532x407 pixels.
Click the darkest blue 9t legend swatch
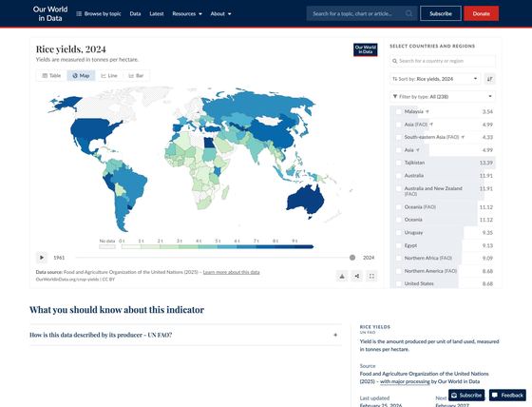(303, 247)
